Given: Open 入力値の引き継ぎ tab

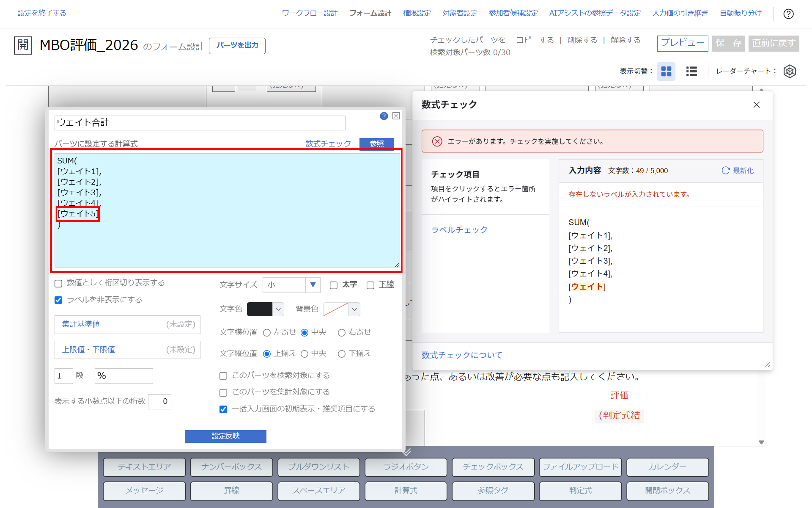Looking at the screenshot, I should click(680, 13).
